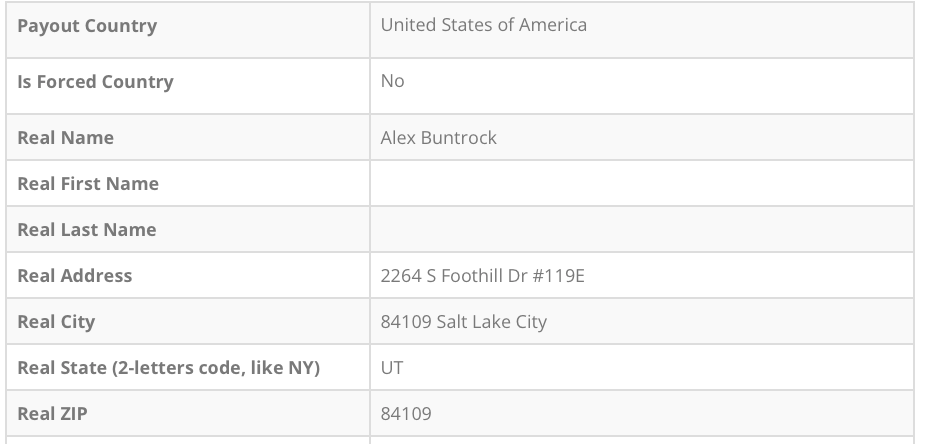Image resolution: width=926 pixels, height=444 pixels.
Task: Select the UT state value
Action: [392, 368]
